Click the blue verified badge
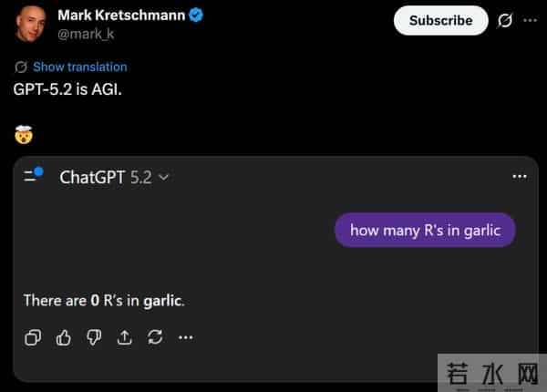The image size is (547, 392). point(194,15)
